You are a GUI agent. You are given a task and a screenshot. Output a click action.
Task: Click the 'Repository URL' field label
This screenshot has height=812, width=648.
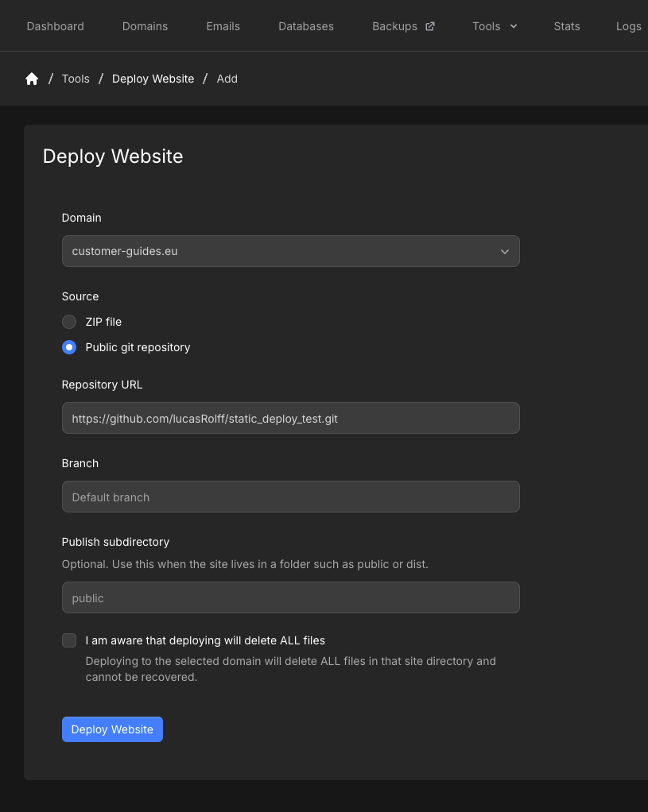tap(102, 385)
